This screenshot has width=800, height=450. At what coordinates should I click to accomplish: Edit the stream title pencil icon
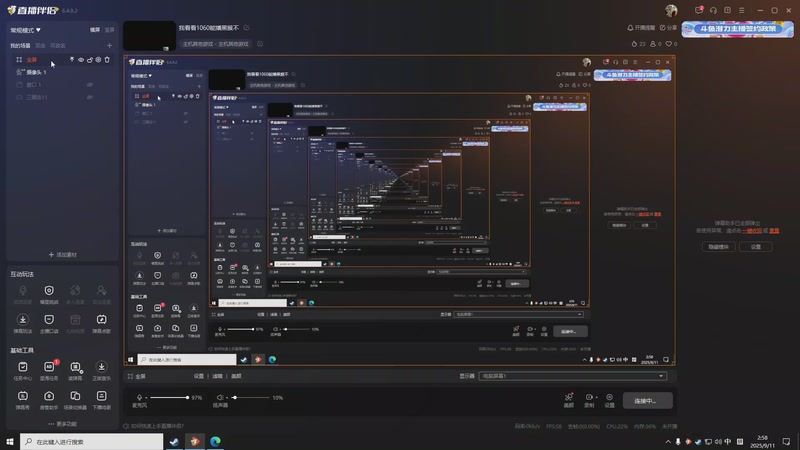246,28
